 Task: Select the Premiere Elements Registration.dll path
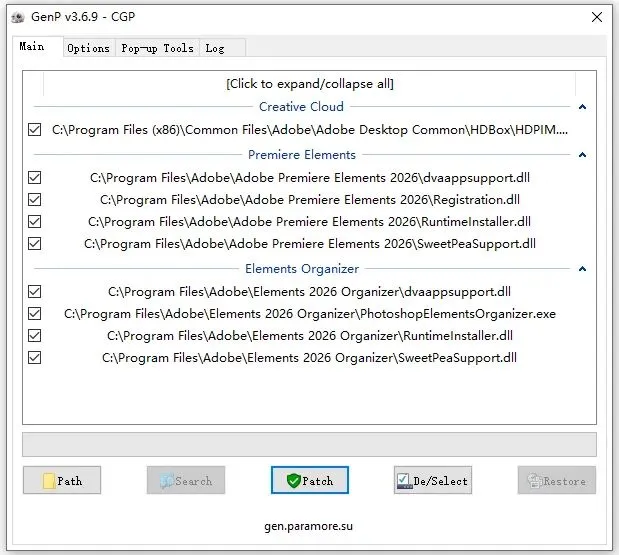point(310,200)
